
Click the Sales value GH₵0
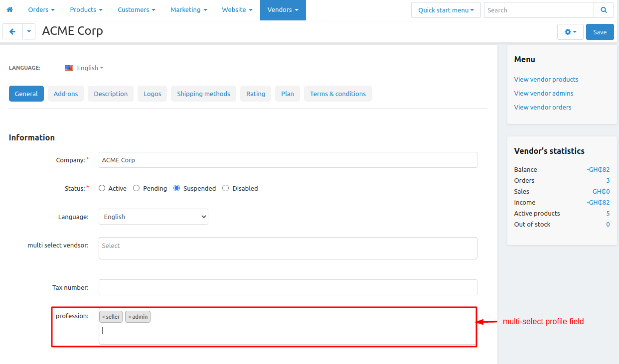[601, 191]
